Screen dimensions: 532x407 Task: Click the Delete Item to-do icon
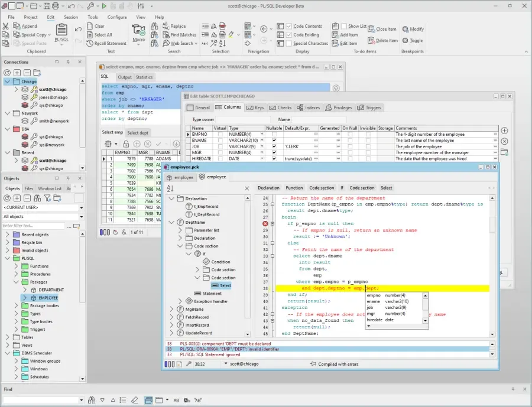(371, 40)
